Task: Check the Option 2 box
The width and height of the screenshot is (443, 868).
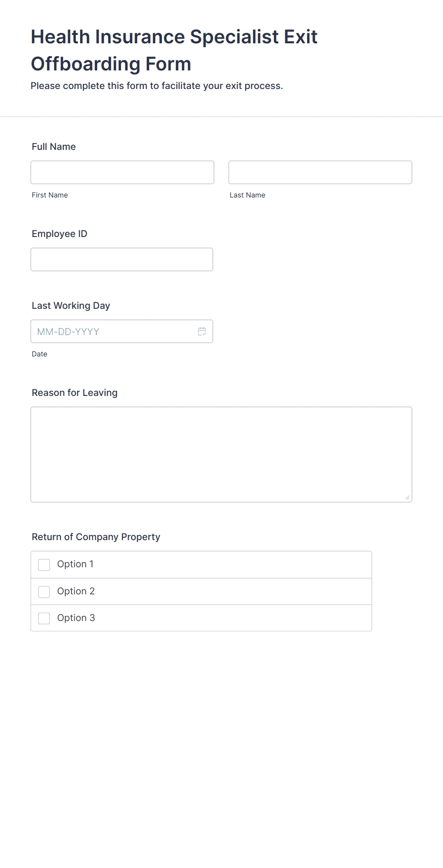Action: (x=44, y=592)
